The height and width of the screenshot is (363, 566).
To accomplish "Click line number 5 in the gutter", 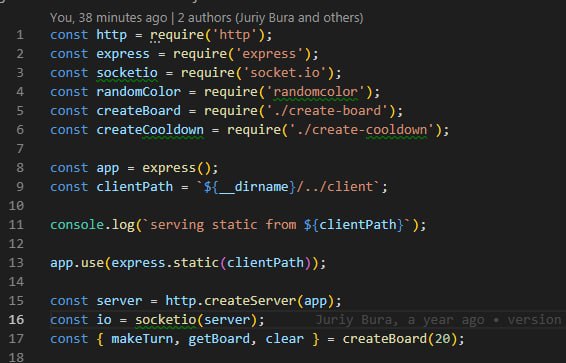I will click(20, 110).
